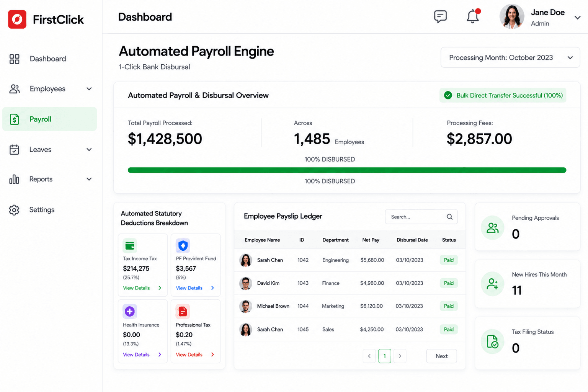Click the Tax Income Tax wallet icon
The width and height of the screenshot is (588, 392).
coord(130,245)
